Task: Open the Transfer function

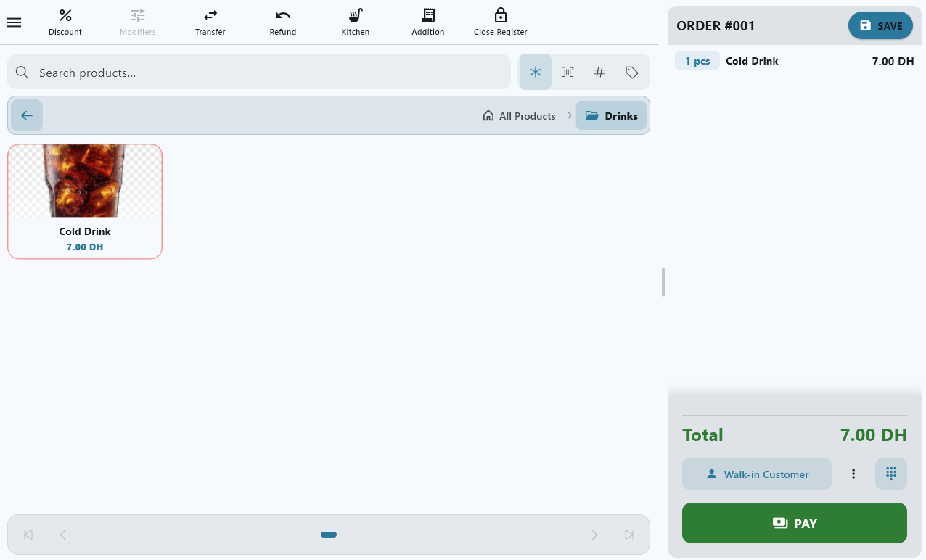Action: click(210, 22)
